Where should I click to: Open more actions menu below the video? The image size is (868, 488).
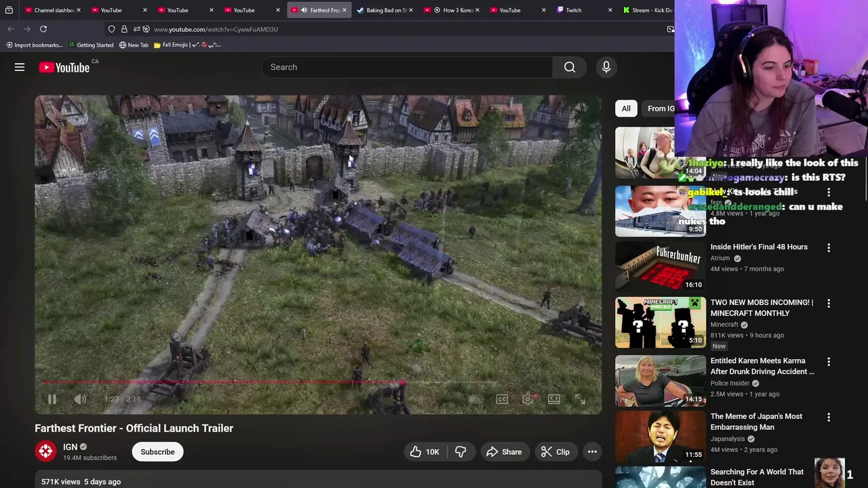(x=592, y=452)
